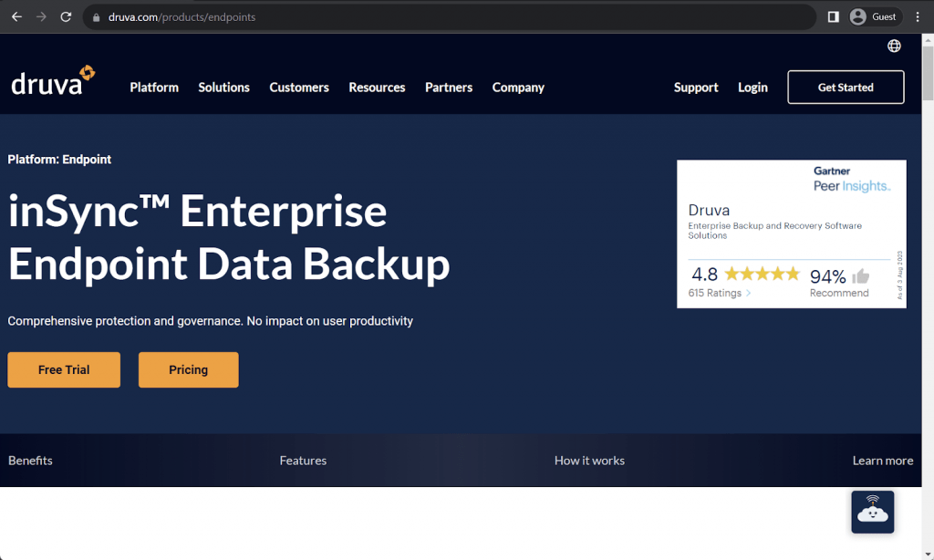The height and width of the screenshot is (560, 934).
Task: Click the Free Trial button
Action: 64,369
